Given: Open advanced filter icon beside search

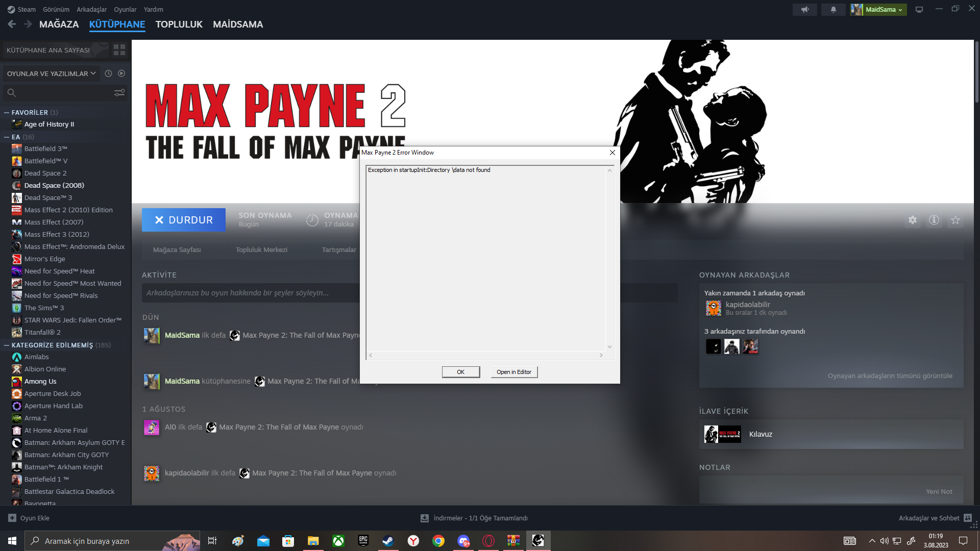Looking at the screenshot, I should click(x=119, y=92).
